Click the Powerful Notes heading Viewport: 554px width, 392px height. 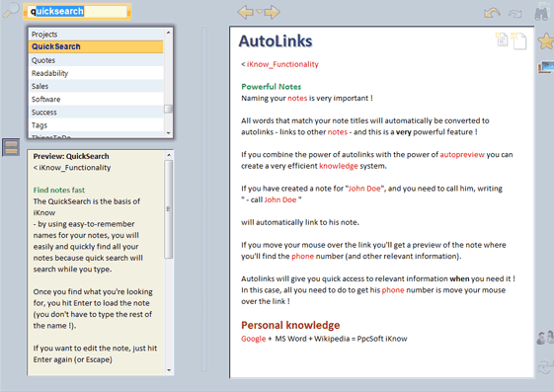pyautogui.click(x=271, y=87)
